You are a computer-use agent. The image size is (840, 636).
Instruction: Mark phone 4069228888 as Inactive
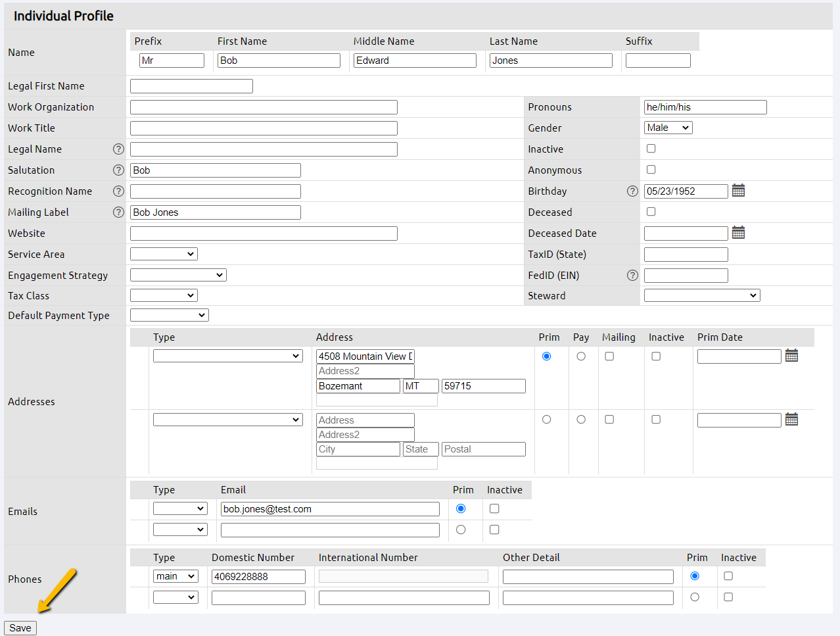[x=728, y=576]
